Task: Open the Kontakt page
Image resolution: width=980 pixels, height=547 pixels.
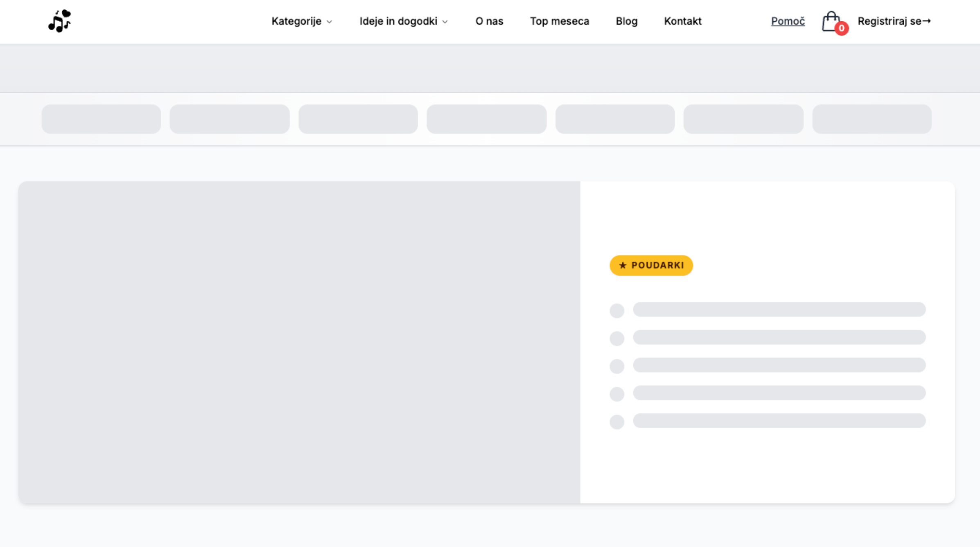Action: coord(682,21)
